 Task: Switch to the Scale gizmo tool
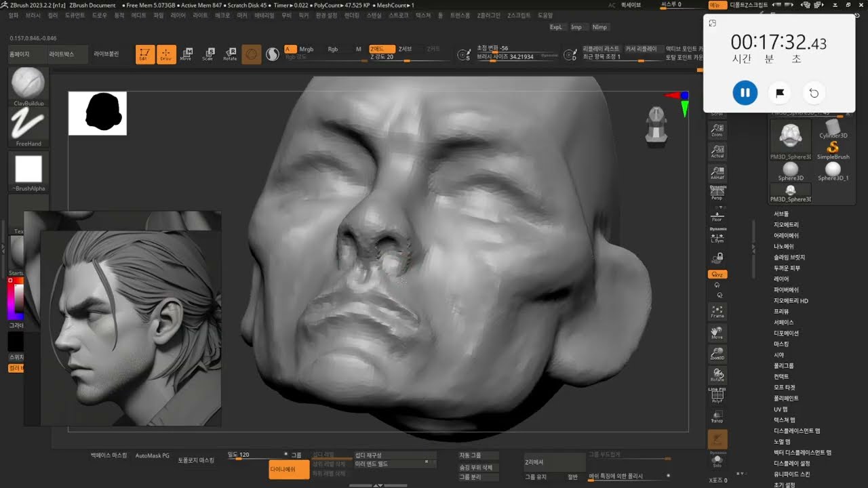pos(208,54)
